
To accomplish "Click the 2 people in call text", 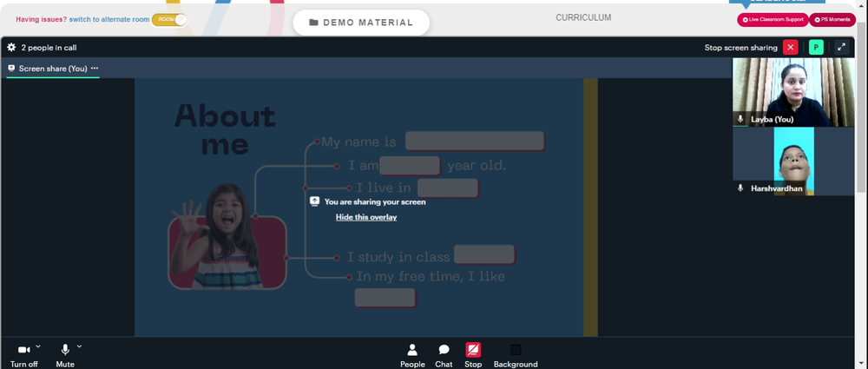I will coord(49,48).
